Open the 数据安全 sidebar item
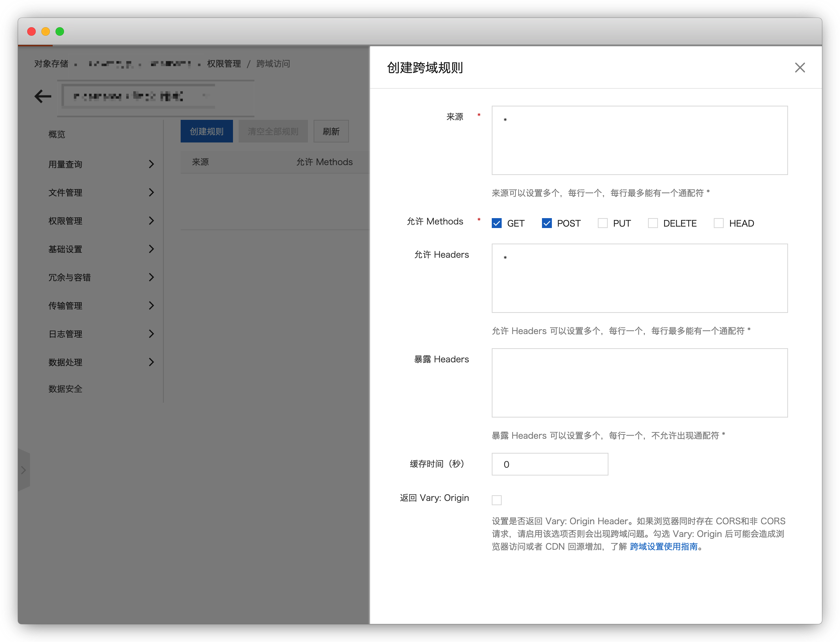The image size is (840, 642). (65, 389)
